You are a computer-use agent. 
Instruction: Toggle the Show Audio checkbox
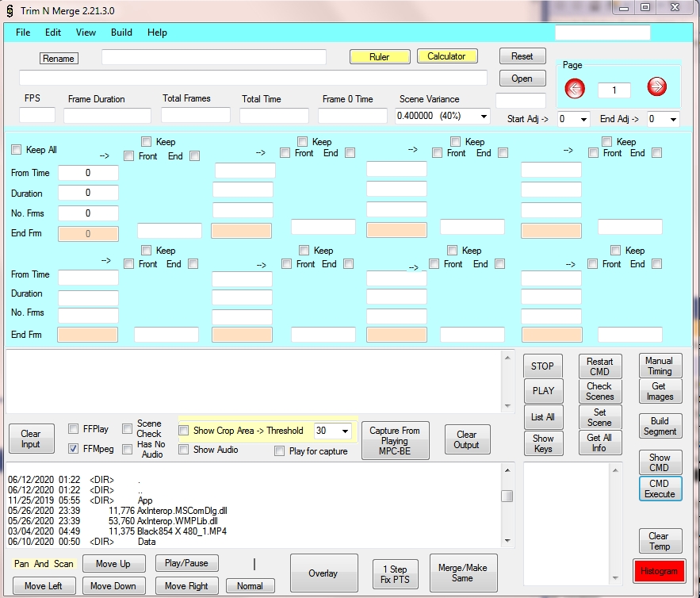point(184,450)
